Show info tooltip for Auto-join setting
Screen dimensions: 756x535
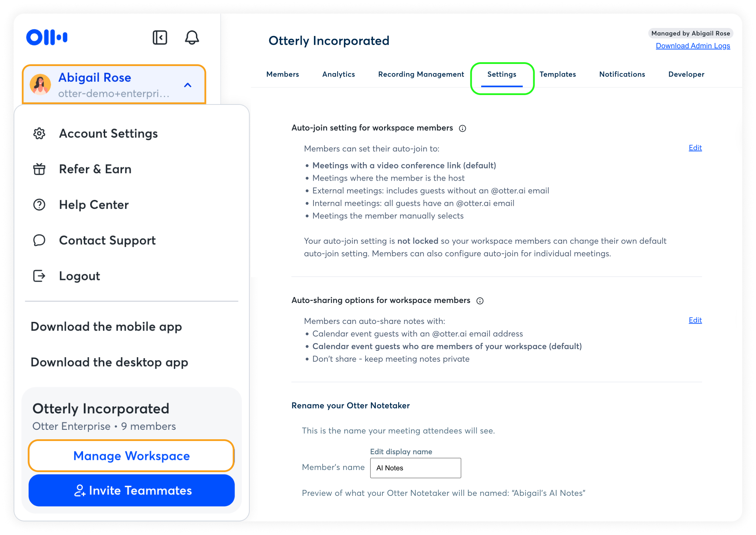(462, 129)
